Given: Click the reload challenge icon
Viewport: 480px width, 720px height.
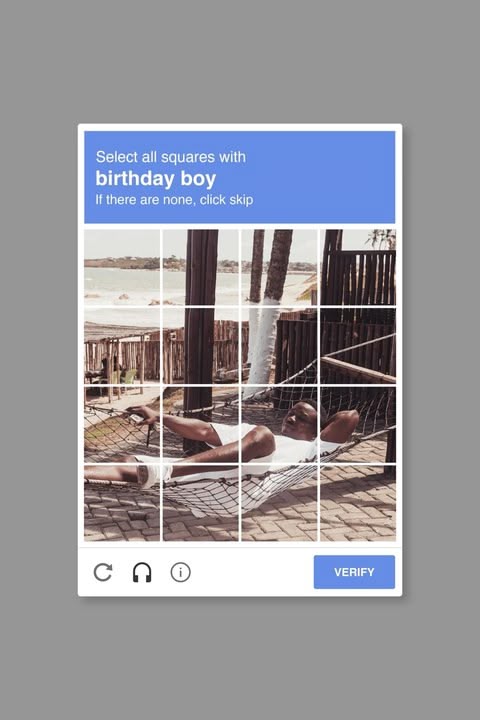Looking at the screenshot, I should pos(103,572).
